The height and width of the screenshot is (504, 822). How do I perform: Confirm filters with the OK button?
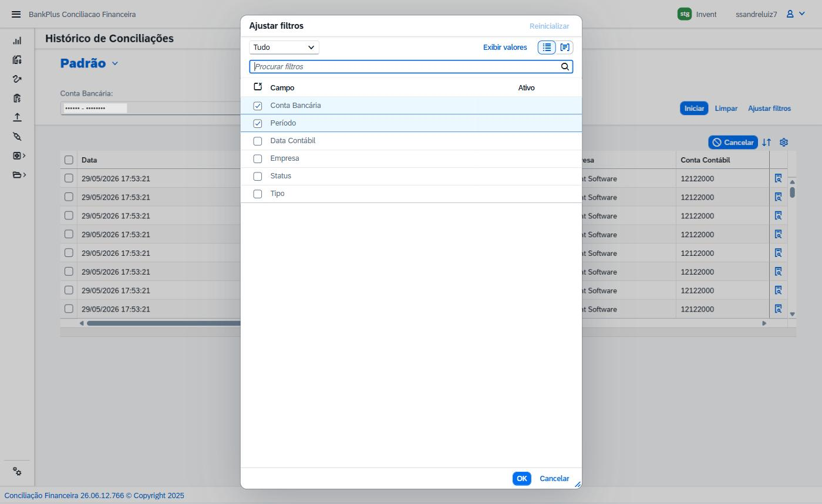click(x=521, y=479)
